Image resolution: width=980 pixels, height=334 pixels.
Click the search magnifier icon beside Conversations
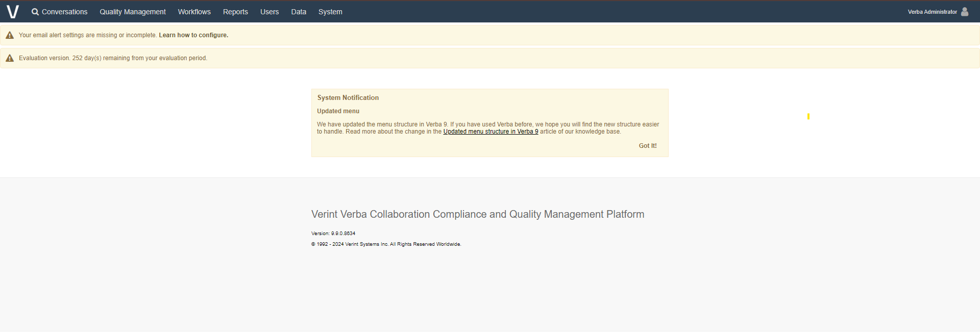click(x=35, y=12)
